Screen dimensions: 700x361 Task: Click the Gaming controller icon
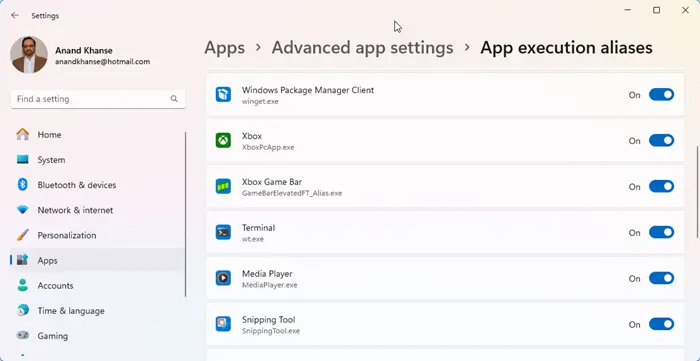[x=22, y=335]
